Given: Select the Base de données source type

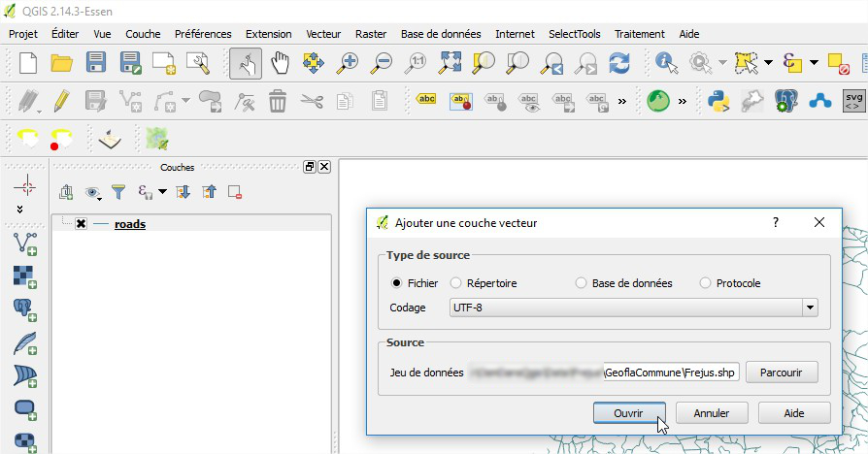Looking at the screenshot, I should coord(581,283).
